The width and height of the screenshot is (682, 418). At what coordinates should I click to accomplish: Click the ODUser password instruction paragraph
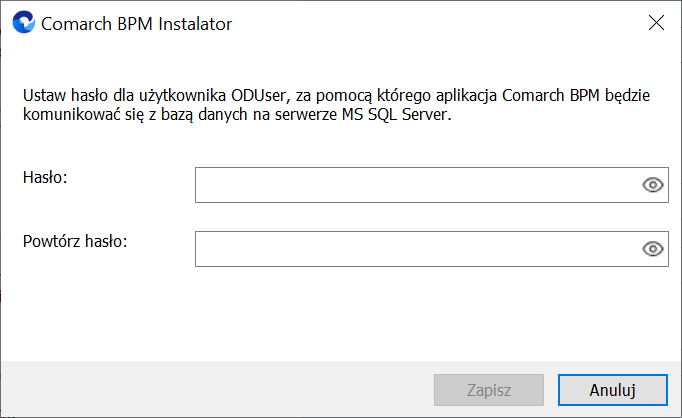pos(336,105)
